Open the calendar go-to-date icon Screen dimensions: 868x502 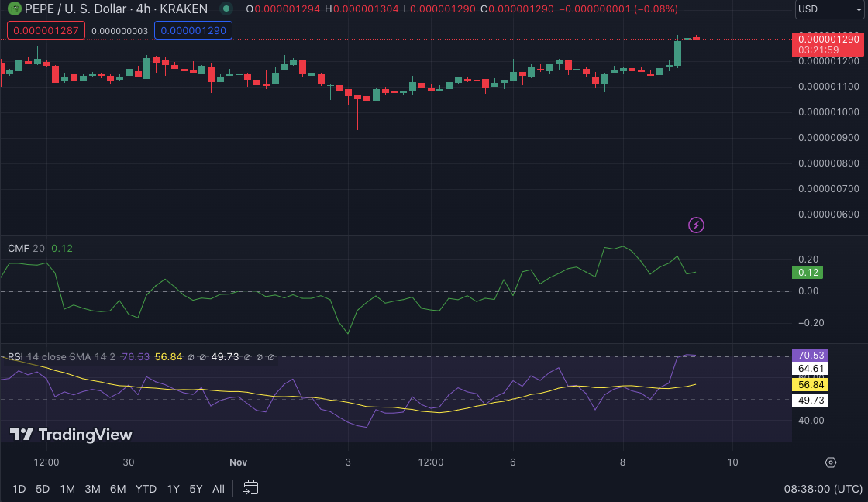251,487
